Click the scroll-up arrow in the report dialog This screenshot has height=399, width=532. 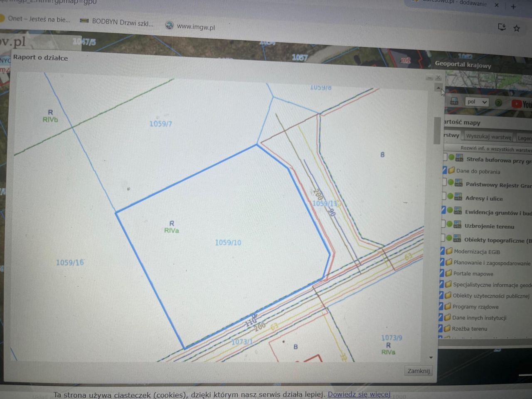[x=438, y=88]
